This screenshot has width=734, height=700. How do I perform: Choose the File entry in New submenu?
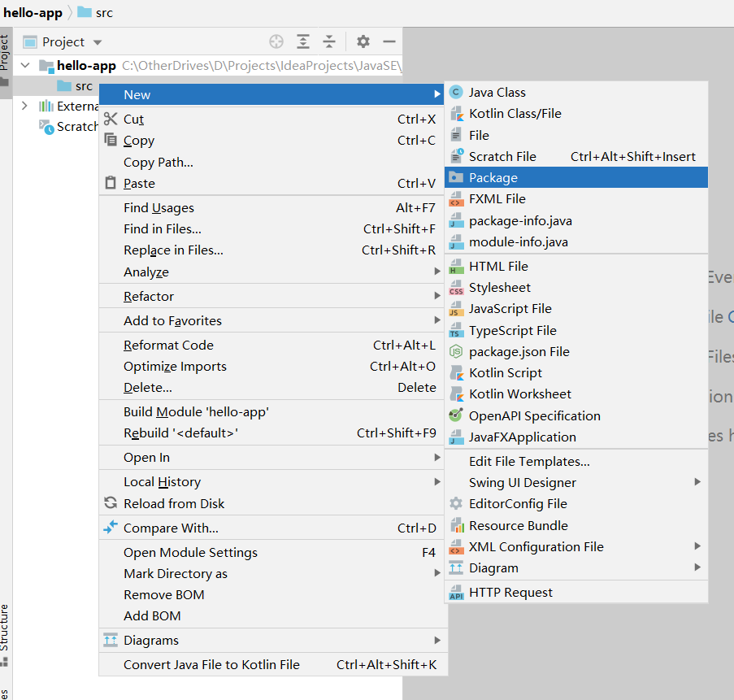pos(576,135)
